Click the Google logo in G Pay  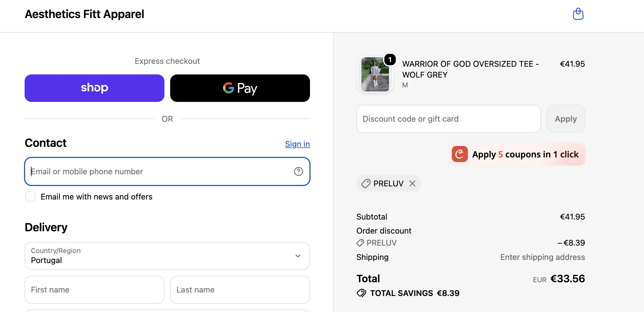coord(228,88)
